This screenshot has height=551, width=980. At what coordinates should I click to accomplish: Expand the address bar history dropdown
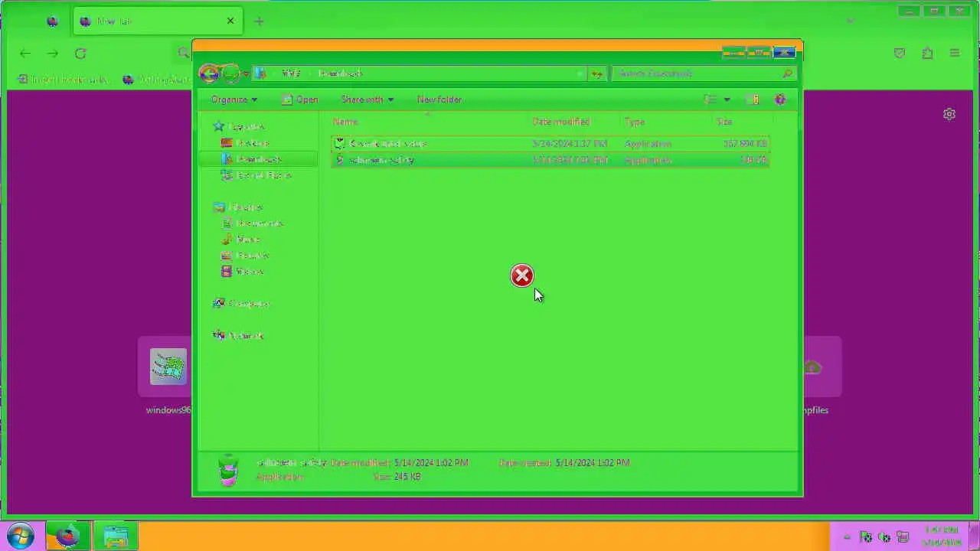coord(581,73)
